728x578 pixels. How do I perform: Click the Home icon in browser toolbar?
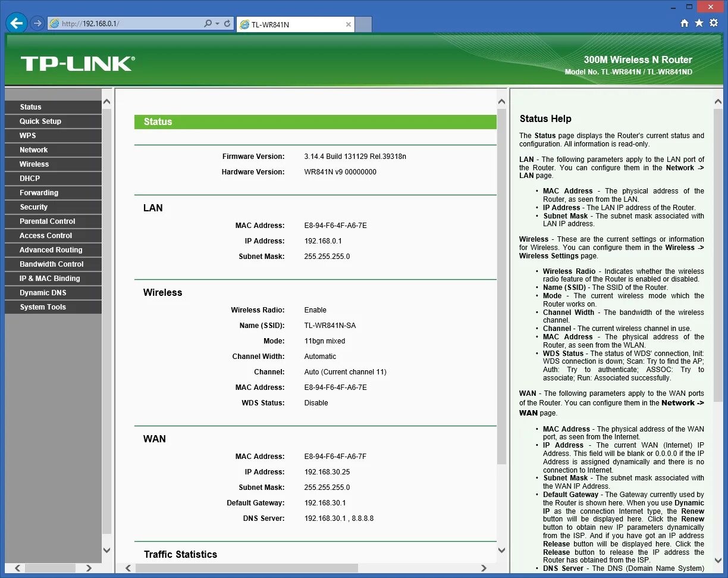pos(685,23)
